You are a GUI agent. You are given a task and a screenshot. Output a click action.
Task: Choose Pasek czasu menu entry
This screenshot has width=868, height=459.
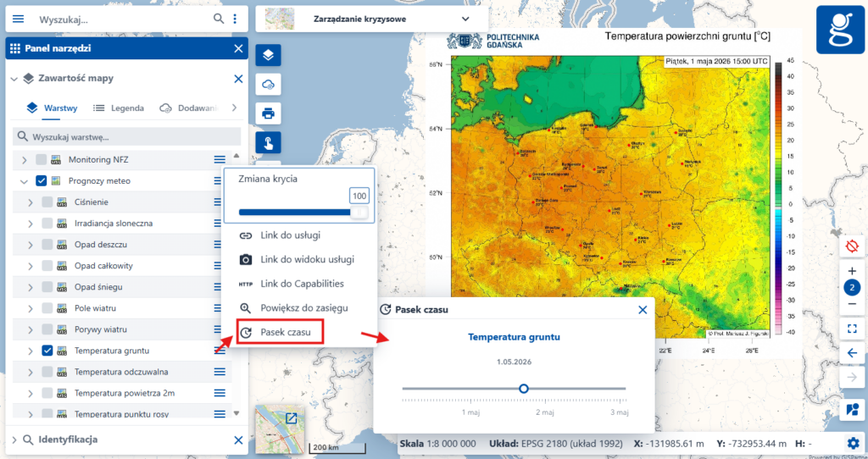coord(280,332)
